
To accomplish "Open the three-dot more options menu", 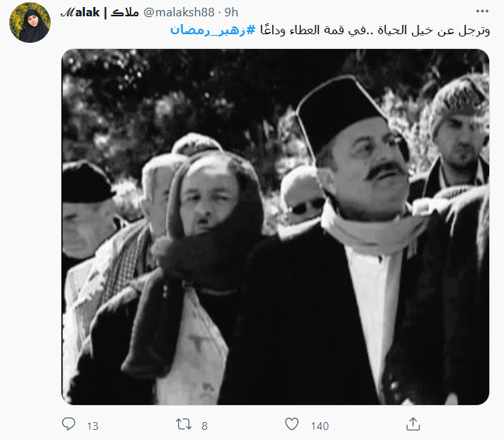I will (482, 11).
